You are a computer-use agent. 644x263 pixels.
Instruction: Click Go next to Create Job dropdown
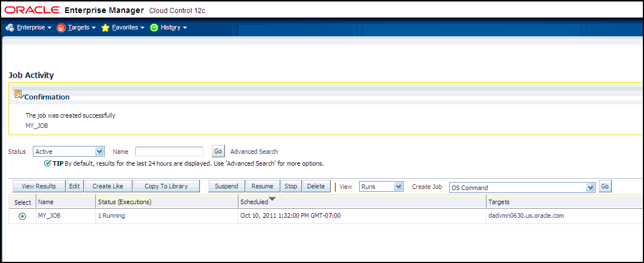[x=604, y=186]
